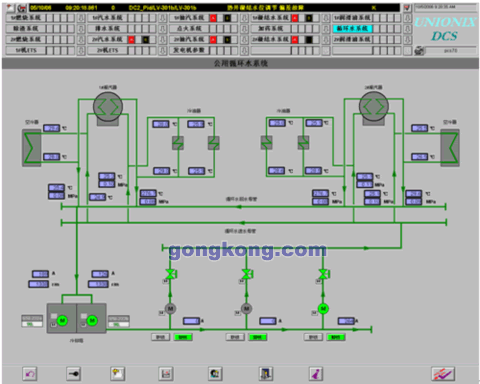Image resolution: width=480 pixels, height=384 pixels.
Task: Open the highlighted cyan 循环水系统 screen
Action: (x=352, y=29)
